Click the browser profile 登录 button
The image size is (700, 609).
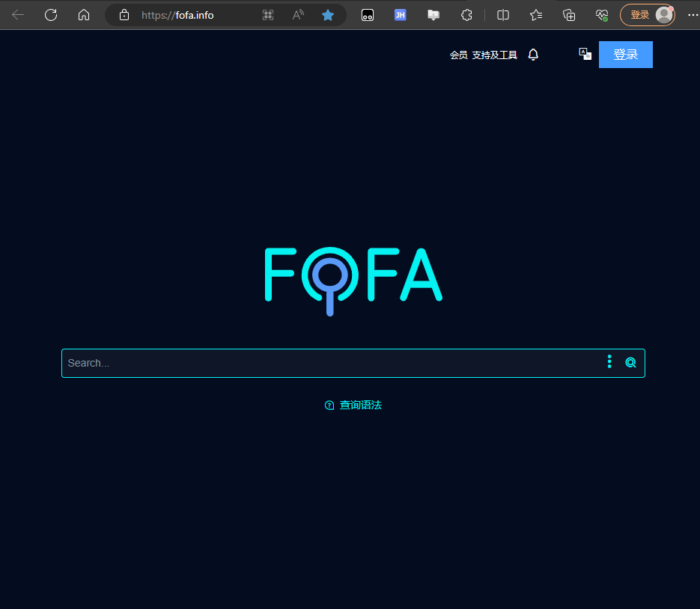[648, 15]
